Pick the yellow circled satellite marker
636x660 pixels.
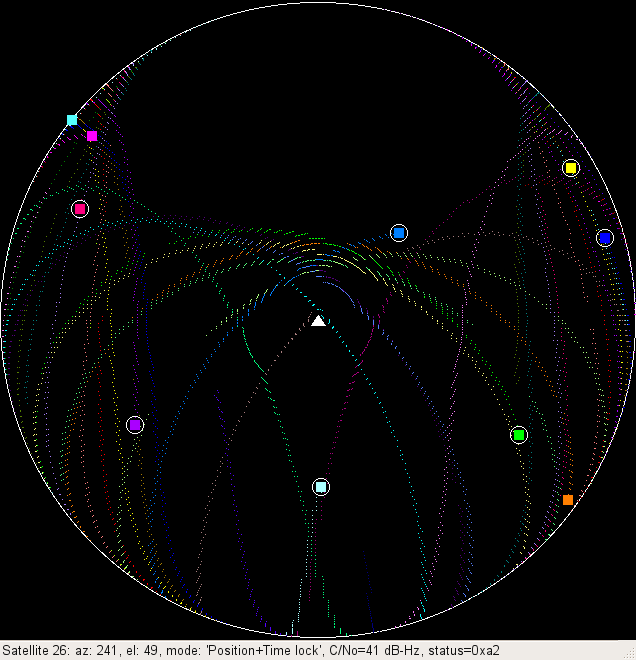571,168
